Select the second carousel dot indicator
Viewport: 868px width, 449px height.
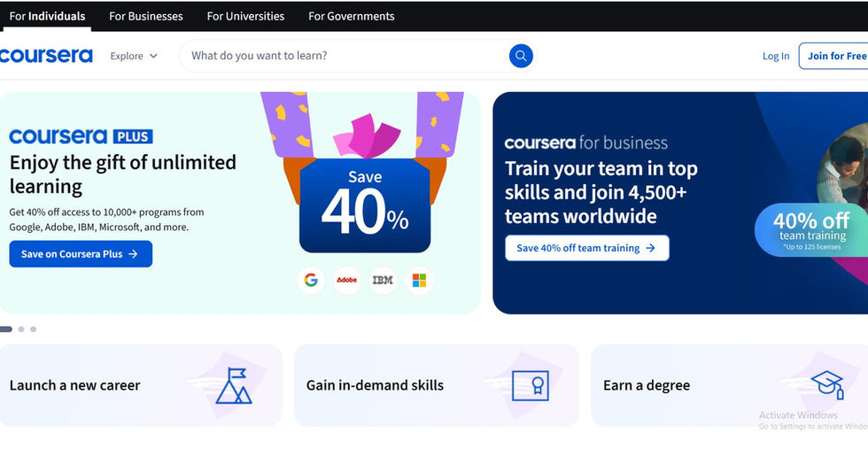pyautogui.click(x=21, y=329)
